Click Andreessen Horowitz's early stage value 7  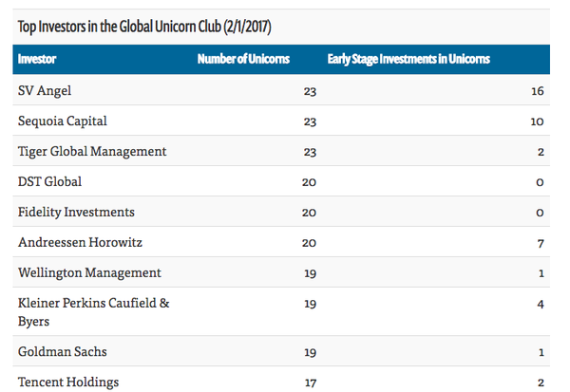[x=541, y=243]
